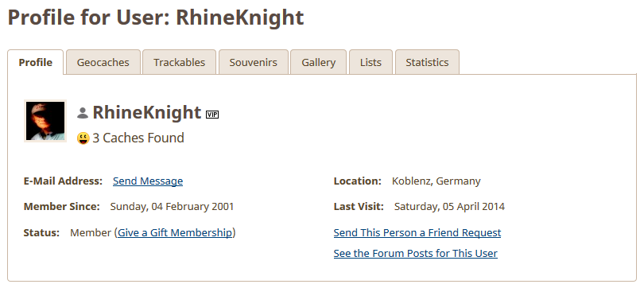
Task: Switch to the Geocaches tab
Action: click(103, 62)
